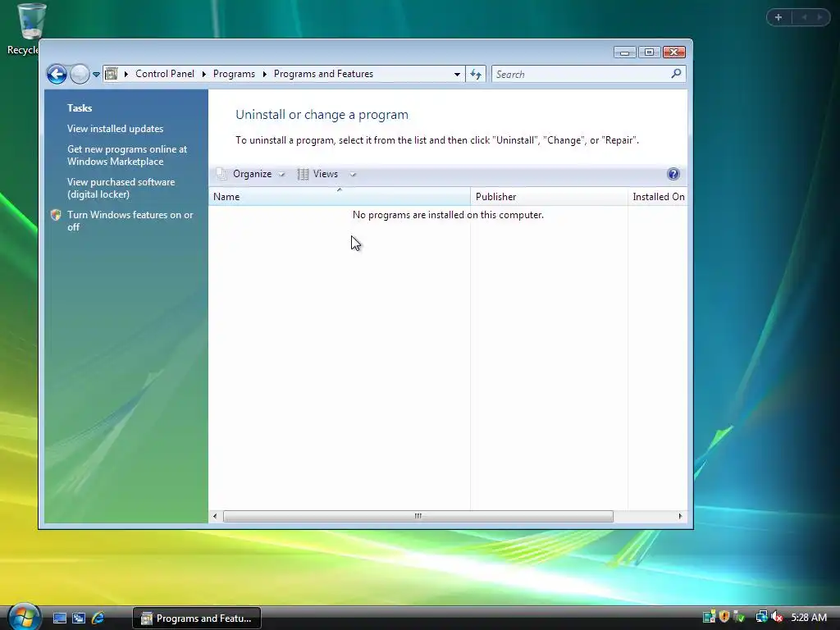Click the network tray icon
This screenshot has width=840, height=630.
point(761,617)
